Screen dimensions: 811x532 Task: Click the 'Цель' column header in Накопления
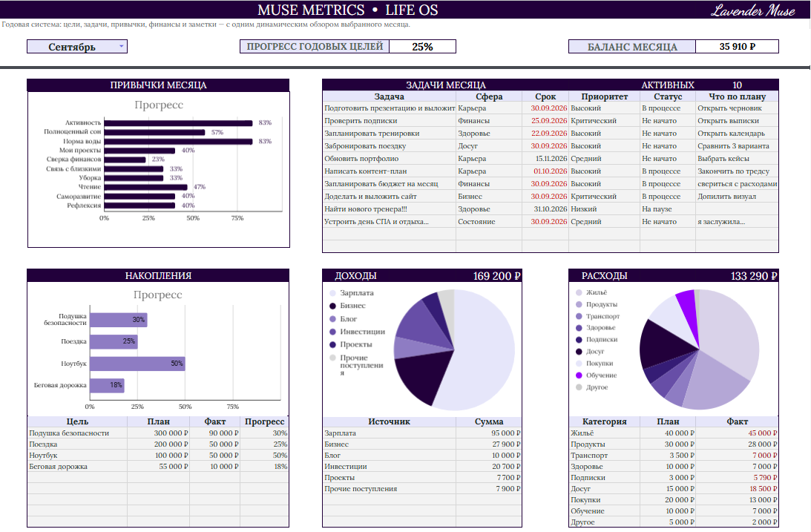(x=78, y=421)
